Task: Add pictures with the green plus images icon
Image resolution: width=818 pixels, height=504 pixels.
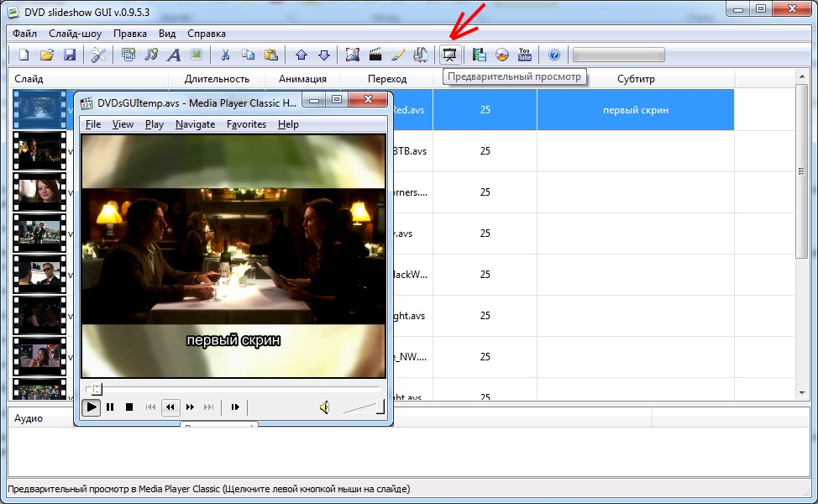Action: [128, 55]
